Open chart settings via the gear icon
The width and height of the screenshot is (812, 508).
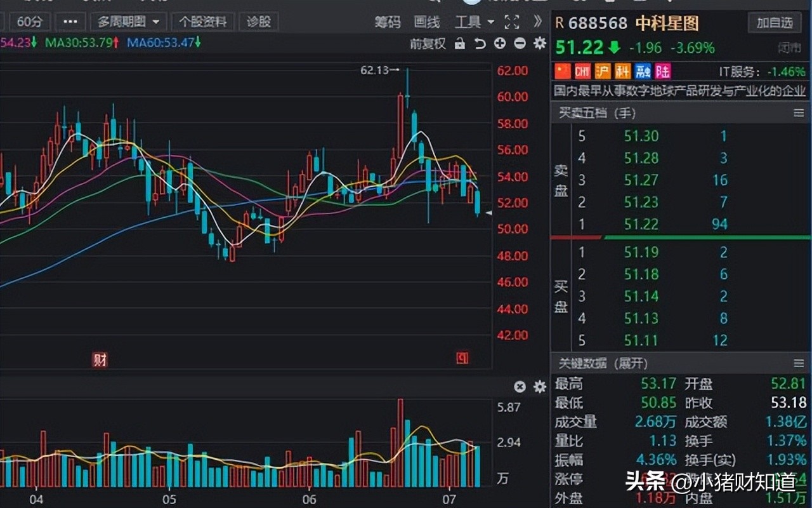539,44
